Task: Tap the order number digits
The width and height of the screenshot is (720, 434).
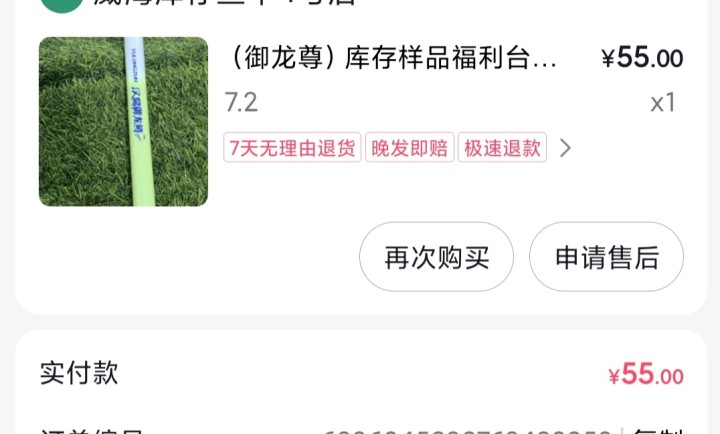Action: [468, 431]
